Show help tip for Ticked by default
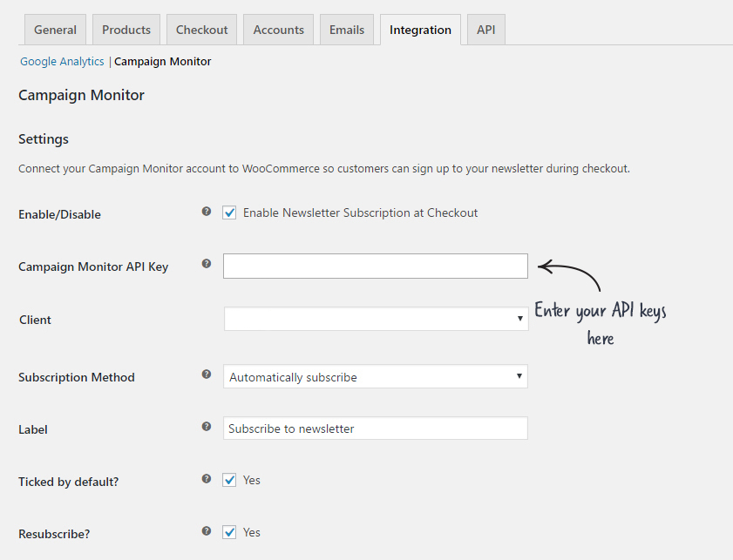733x560 pixels. tap(207, 479)
